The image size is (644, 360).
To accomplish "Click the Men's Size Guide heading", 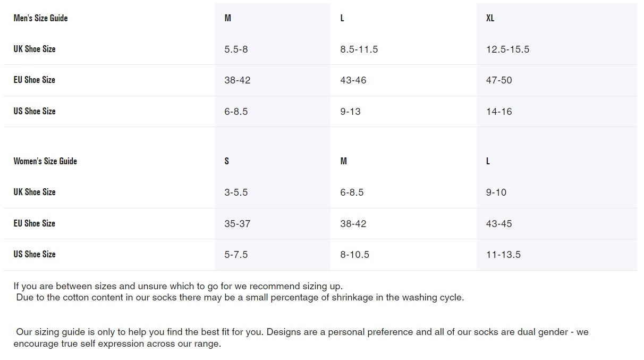I will pyautogui.click(x=40, y=18).
